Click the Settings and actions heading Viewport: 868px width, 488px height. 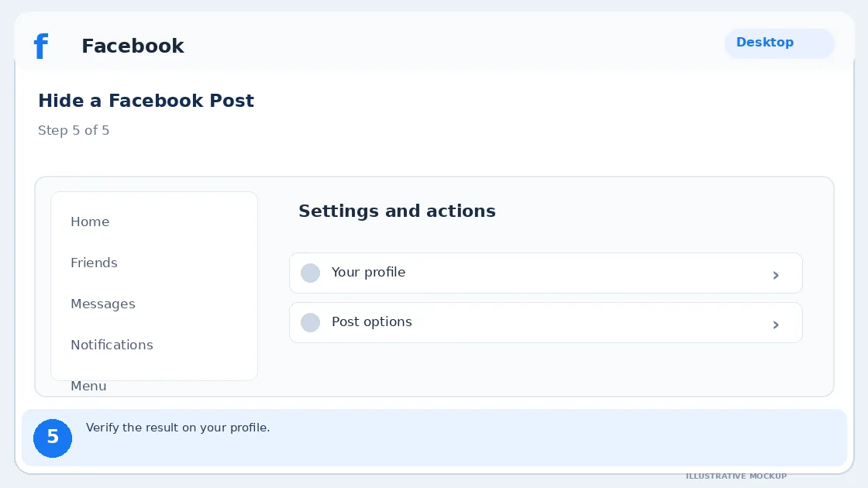[x=397, y=211]
